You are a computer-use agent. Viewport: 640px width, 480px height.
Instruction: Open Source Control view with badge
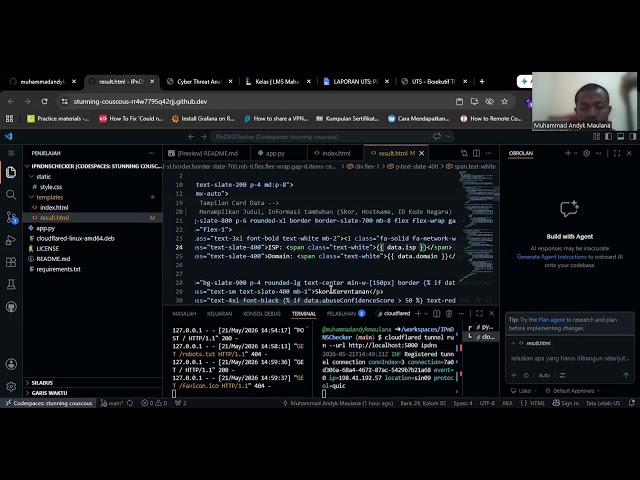click(11, 217)
